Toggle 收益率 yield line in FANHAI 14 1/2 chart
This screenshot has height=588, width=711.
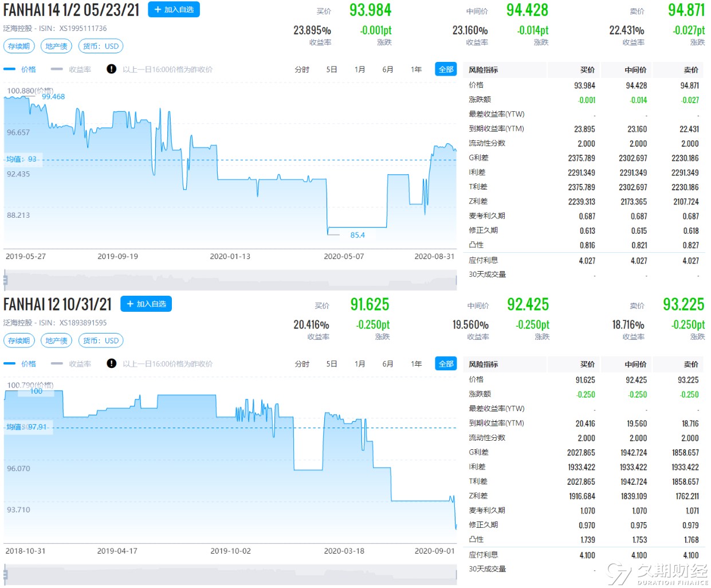coord(71,69)
